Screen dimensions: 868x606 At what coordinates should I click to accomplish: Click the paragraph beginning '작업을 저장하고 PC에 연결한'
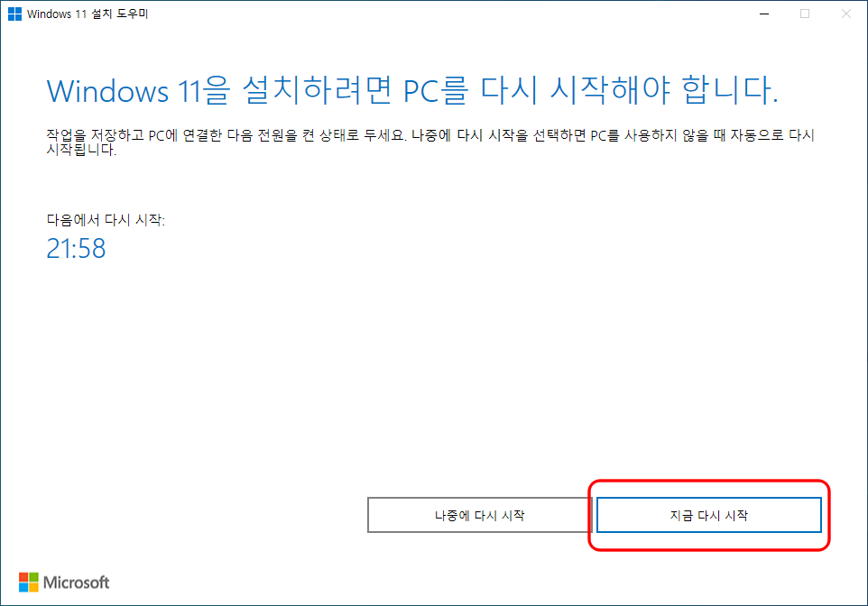click(x=430, y=142)
